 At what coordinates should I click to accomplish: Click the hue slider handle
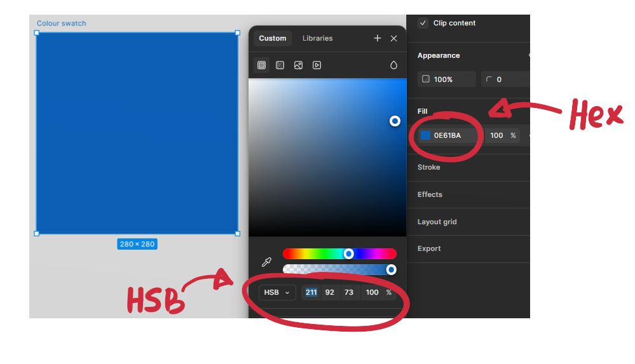(x=349, y=254)
